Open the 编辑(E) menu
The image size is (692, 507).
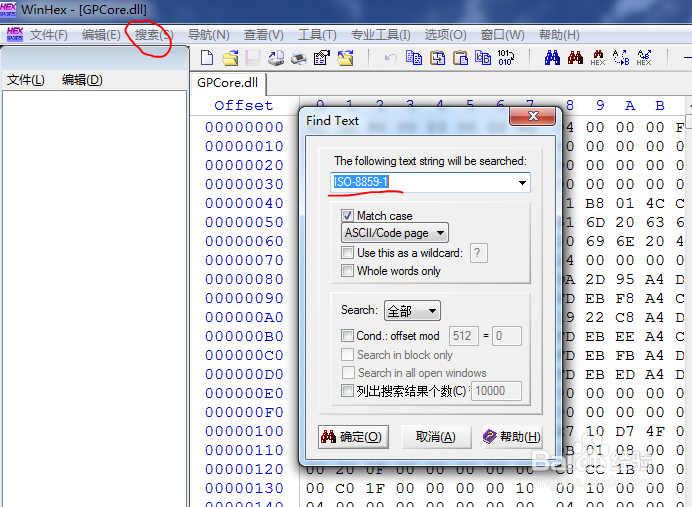point(101,34)
